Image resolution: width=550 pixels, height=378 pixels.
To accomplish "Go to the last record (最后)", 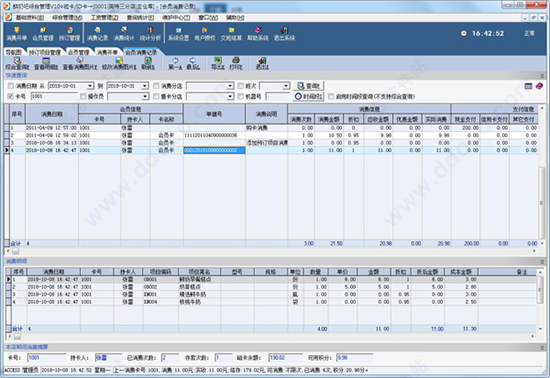I will pyautogui.click(x=193, y=63).
